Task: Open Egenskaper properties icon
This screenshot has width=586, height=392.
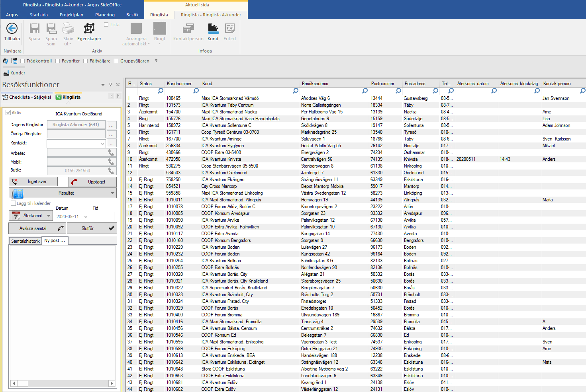Action: [x=89, y=28]
